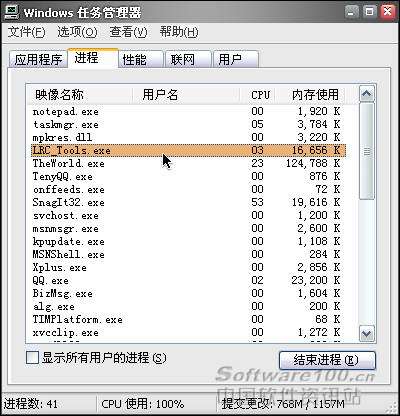The width and height of the screenshot is (400, 416).
Task: Switch to the 用户 tab
Action: pos(236,59)
